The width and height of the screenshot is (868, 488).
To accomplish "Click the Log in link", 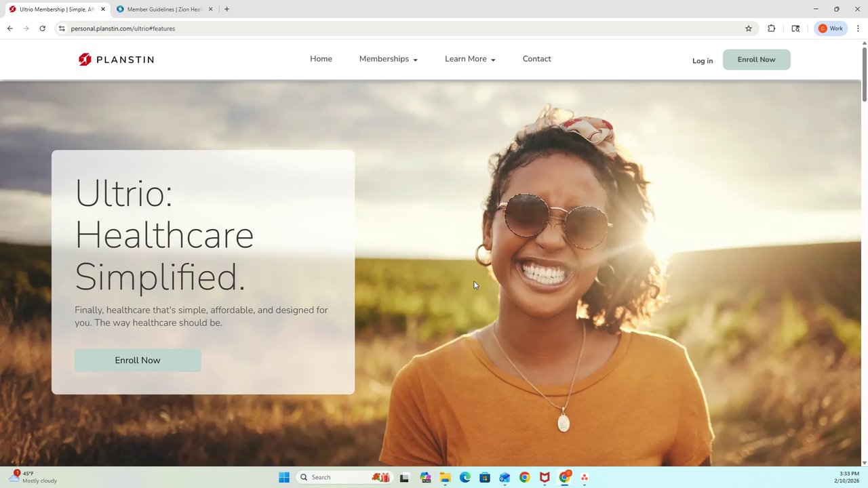I will (x=703, y=60).
